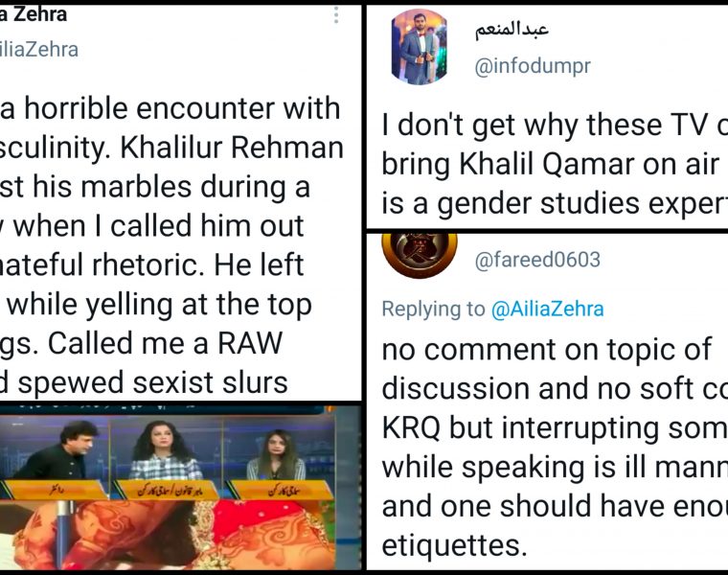Click the @infodumpr profile avatar

coord(419,47)
